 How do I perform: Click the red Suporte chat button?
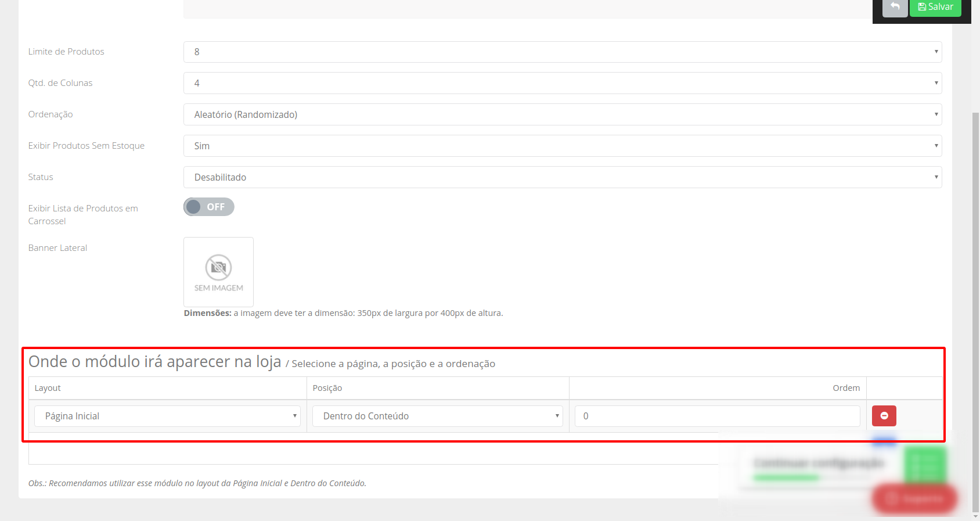(x=914, y=498)
